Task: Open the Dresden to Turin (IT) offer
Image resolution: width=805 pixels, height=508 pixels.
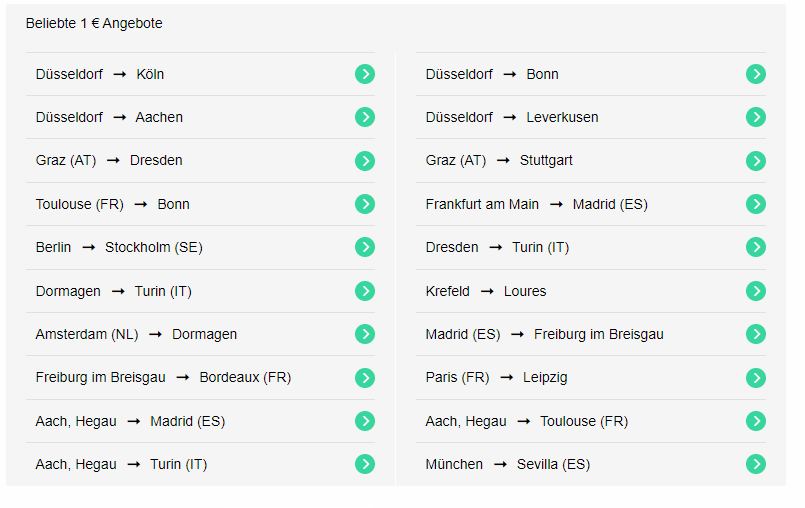Action: (590, 247)
